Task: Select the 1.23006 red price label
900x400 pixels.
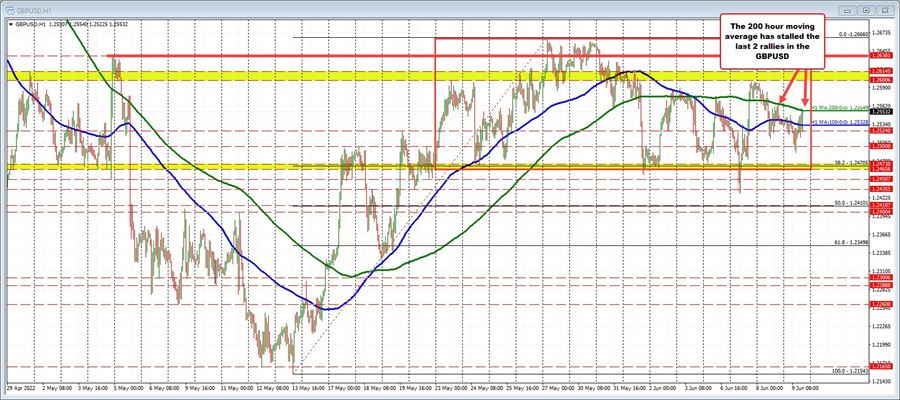Action: [x=882, y=278]
